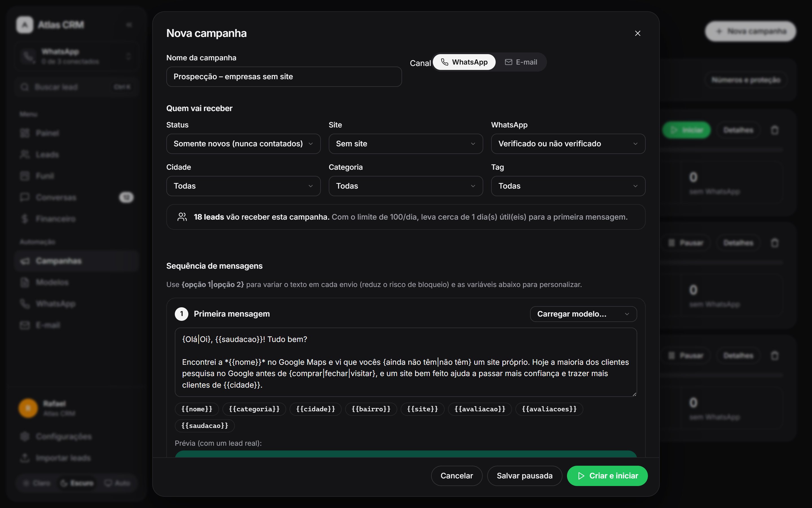
Task: Click the step 1 number badge
Action: point(181,314)
